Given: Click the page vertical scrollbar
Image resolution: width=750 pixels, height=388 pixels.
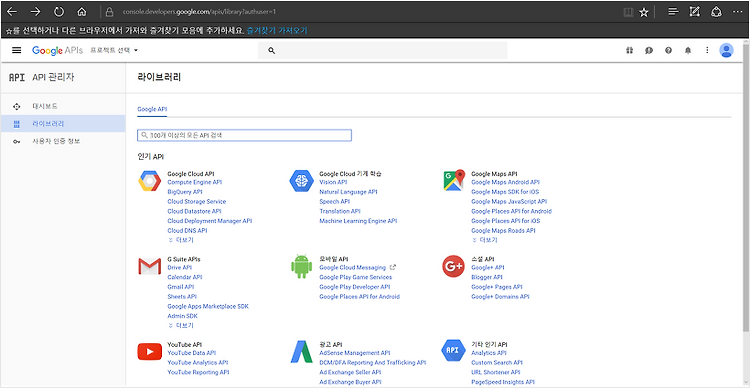Looking at the screenshot, I should (746, 187).
